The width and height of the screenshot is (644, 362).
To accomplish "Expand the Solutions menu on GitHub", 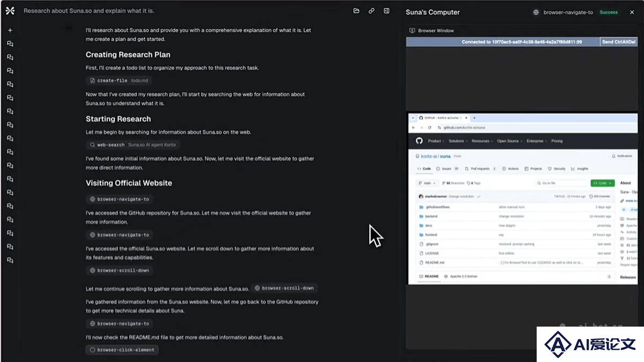I will [458, 141].
